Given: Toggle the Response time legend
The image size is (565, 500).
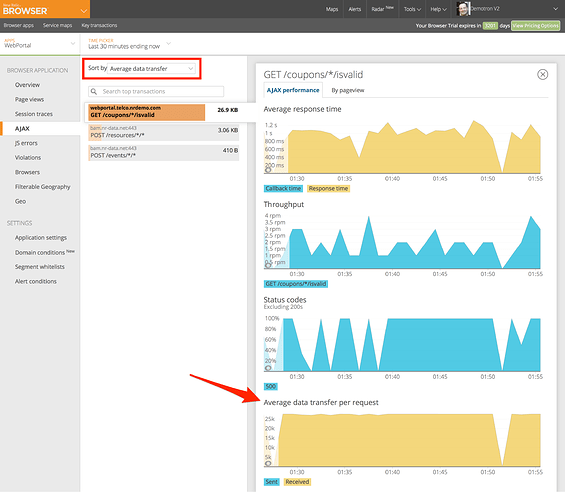Looking at the screenshot, I should (x=328, y=188).
